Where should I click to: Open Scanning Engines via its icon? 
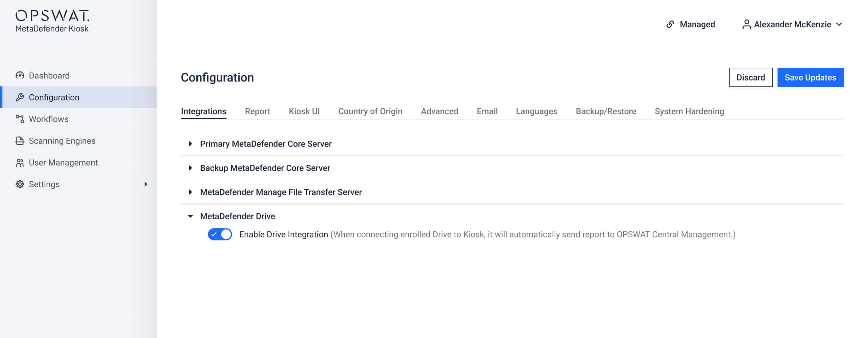[20, 140]
